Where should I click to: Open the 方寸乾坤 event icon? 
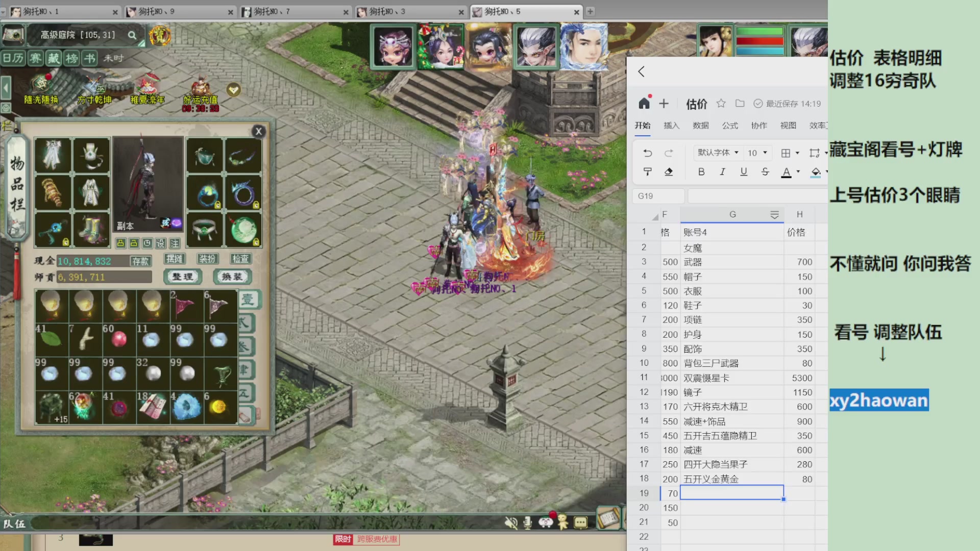pyautogui.click(x=94, y=89)
